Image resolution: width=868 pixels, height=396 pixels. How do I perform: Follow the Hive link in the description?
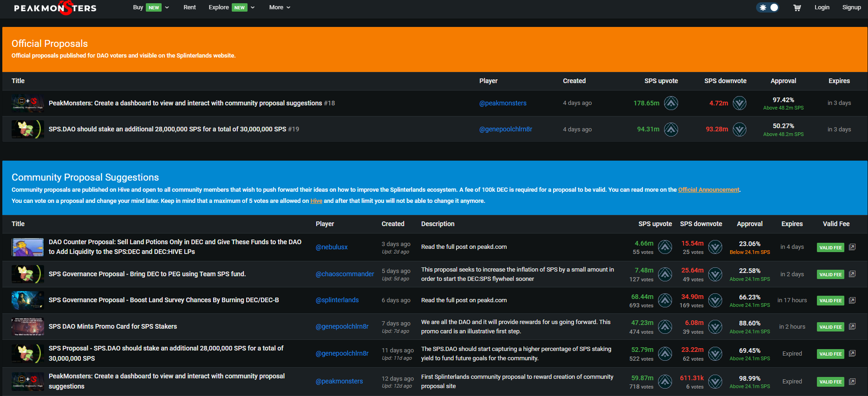[x=316, y=201]
